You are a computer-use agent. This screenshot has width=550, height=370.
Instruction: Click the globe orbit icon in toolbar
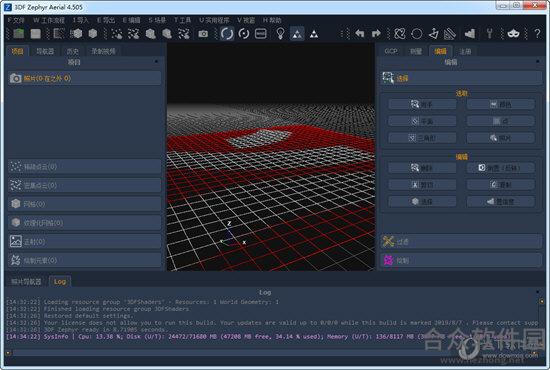coord(400,34)
